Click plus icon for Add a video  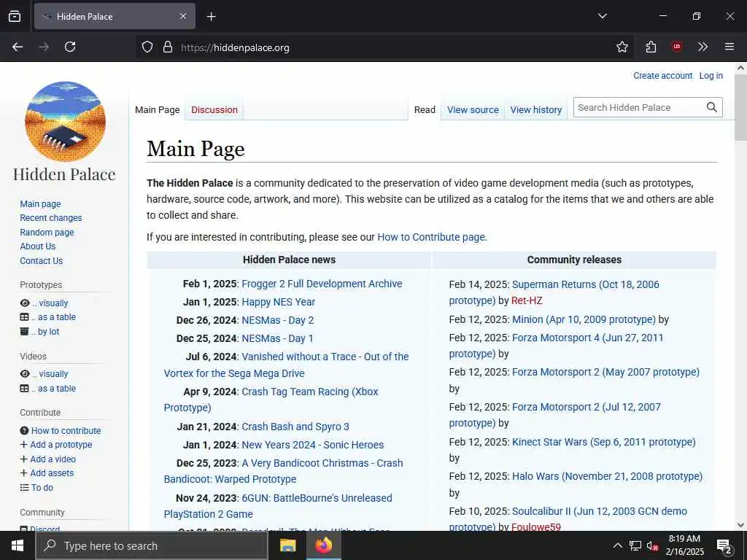coord(24,459)
